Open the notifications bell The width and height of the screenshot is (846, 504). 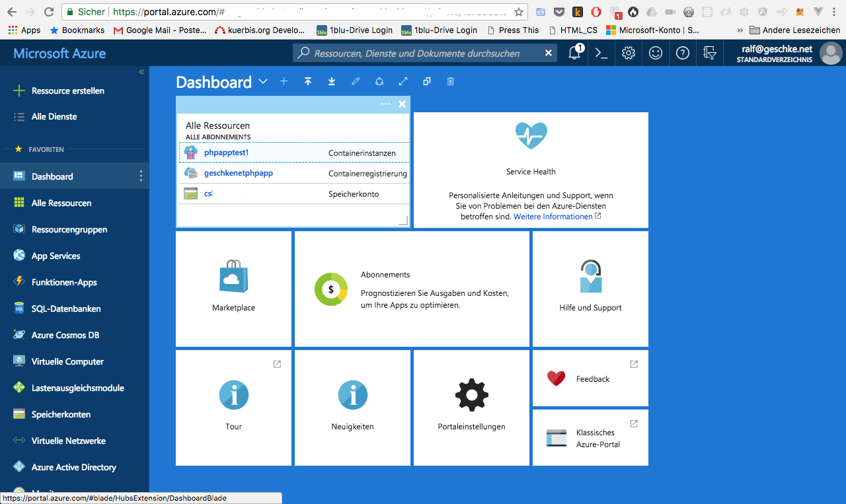click(x=575, y=53)
